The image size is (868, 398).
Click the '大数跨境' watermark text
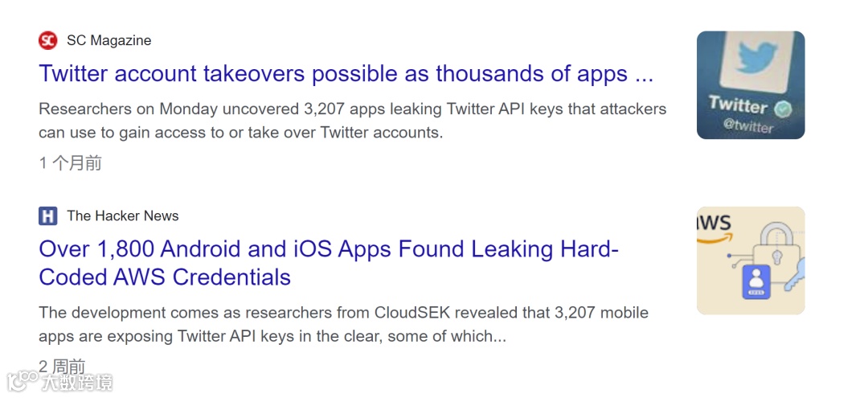click(77, 382)
